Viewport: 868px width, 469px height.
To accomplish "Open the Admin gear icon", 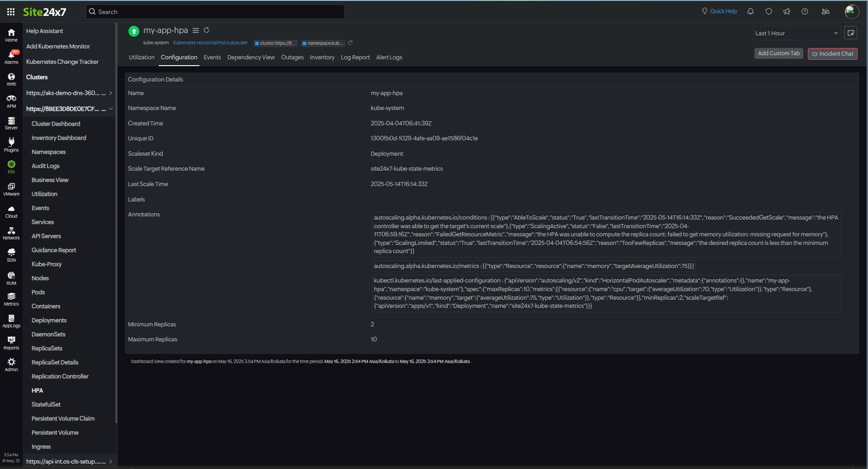I will click(11, 365).
